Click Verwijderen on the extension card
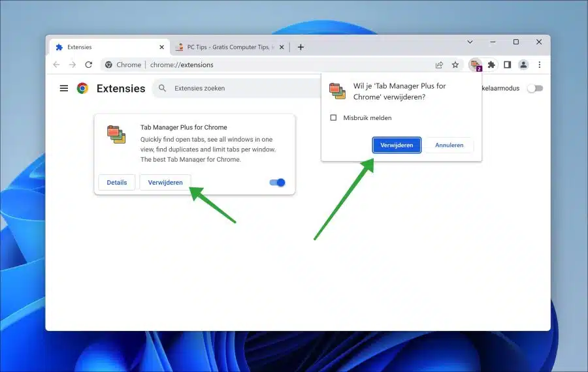This screenshot has height=372, width=588. tap(165, 183)
